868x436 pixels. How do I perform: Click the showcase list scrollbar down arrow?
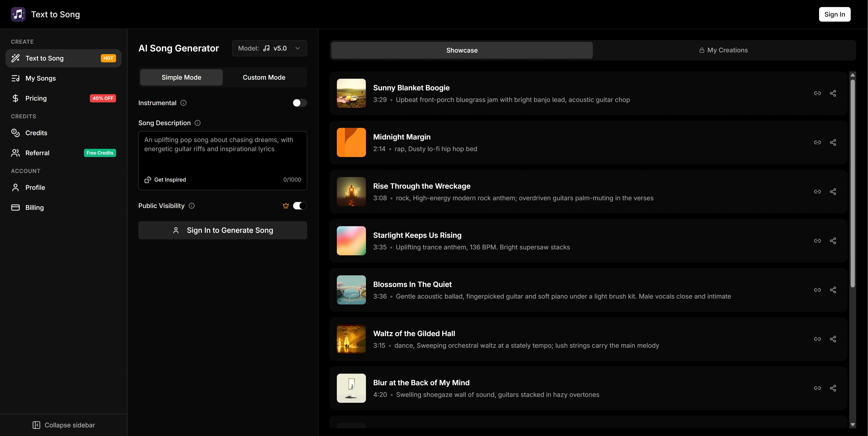[x=853, y=425]
